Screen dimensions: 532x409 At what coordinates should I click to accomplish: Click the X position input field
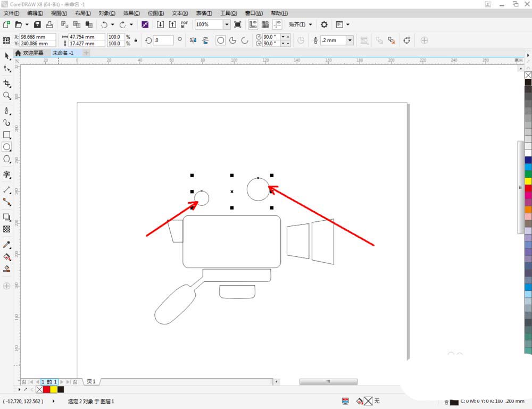pos(38,37)
